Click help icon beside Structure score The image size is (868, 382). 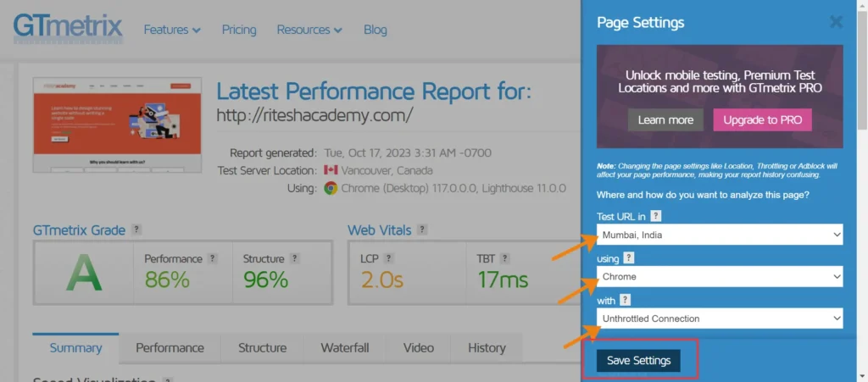click(x=294, y=258)
